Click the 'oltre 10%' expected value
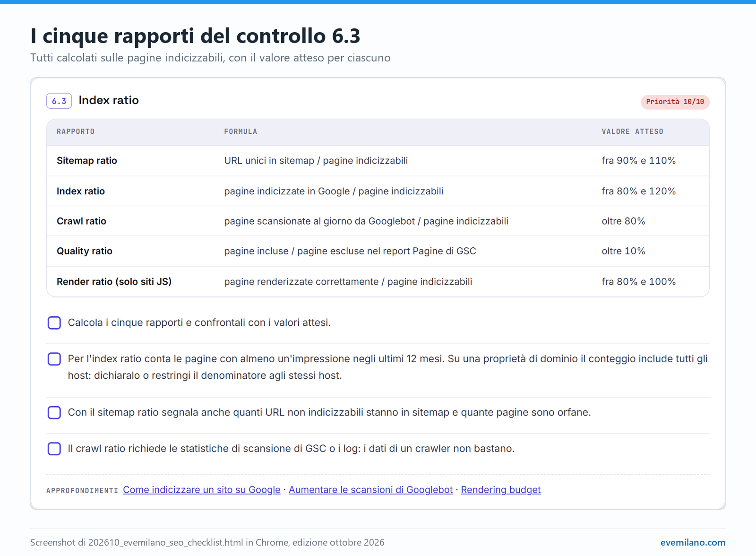Screen dimensions: 756x556 [x=623, y=251]
